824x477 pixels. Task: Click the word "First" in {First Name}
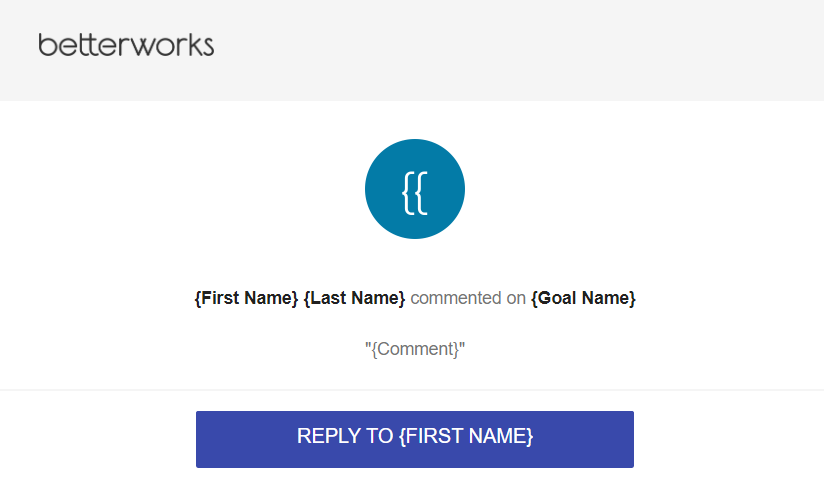pos(221,298)
